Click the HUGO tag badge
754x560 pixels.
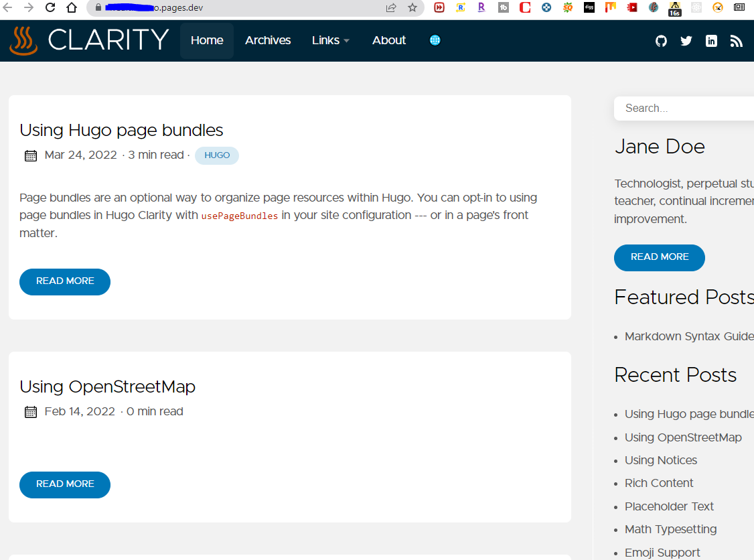point(217,155)
